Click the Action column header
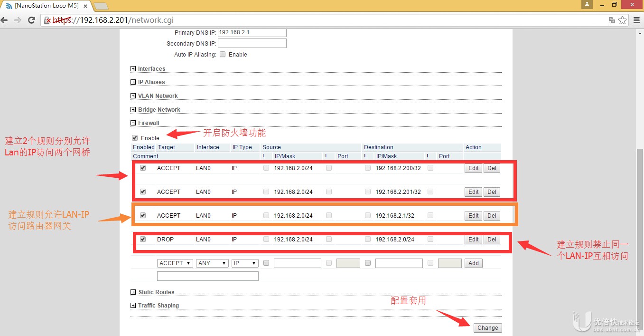 pyautogui.click(x=474, y=147)
